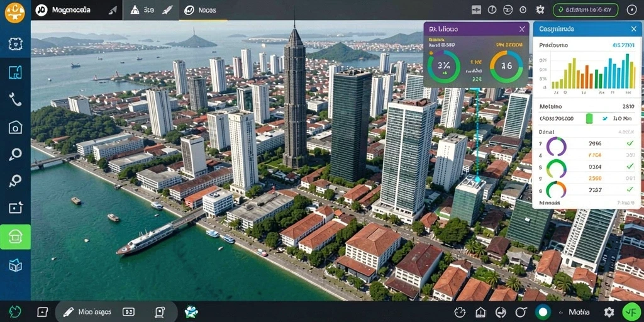Open the home icon in left sidebar
Viewport: 644px width, 322px height.
pyautogui.click(x=15, y=127)
